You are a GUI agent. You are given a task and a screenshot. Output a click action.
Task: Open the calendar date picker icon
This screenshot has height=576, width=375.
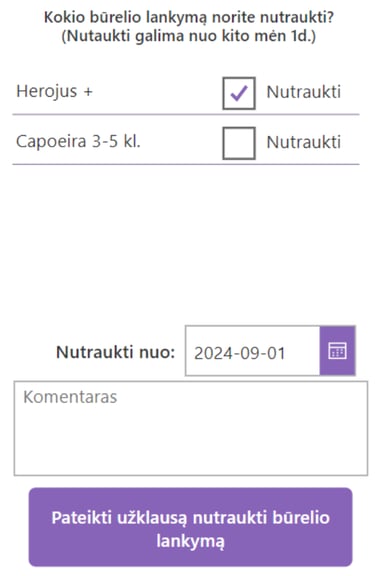pyautogui.click(x=337, y=351)
